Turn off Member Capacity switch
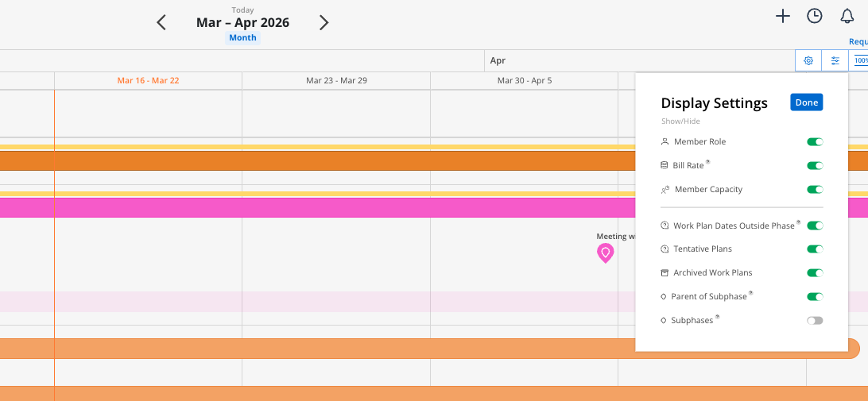The height and width of the screenshot is (401, 868). coord(815,190)
